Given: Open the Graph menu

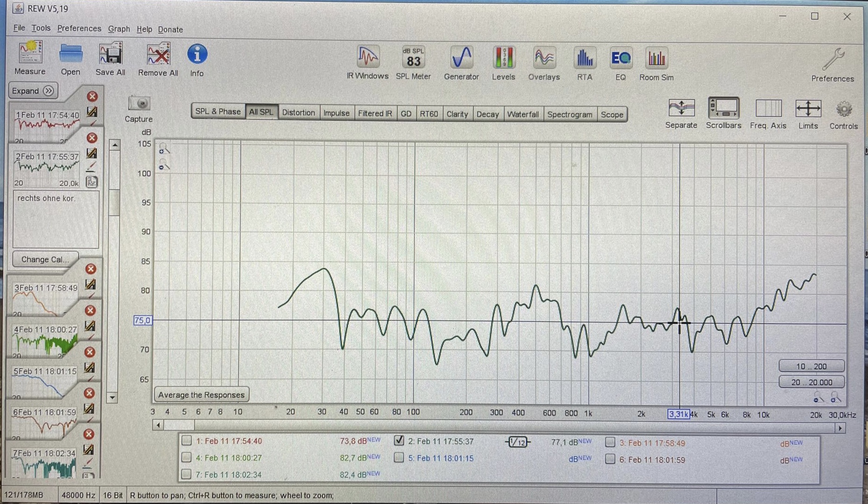Looking at the screenshot, I should 119,29.
